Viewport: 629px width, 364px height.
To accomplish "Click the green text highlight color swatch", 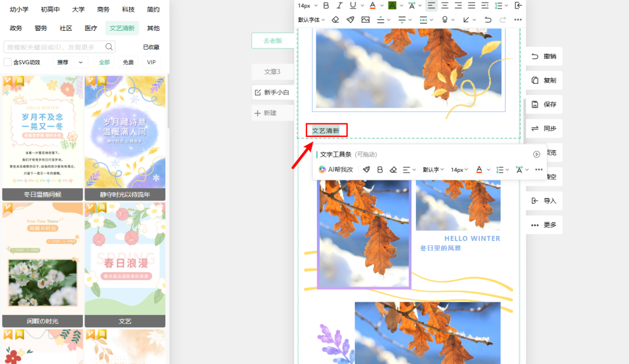I will [392, 6].
